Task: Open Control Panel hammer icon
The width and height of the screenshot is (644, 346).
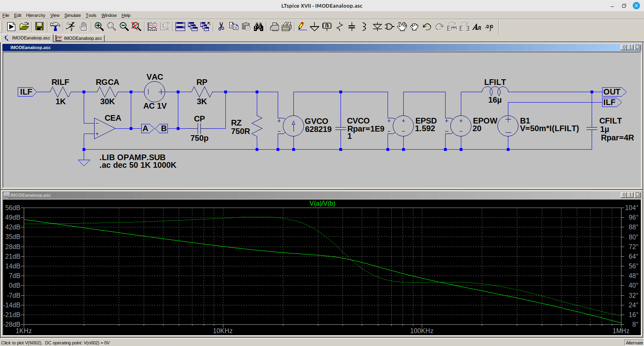Action: coord(55,27)
